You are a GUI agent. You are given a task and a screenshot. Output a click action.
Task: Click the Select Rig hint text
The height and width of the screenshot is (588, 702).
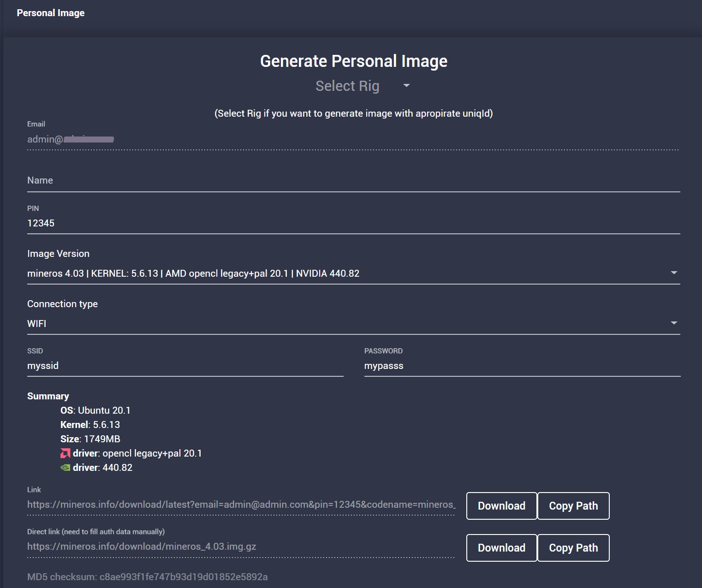[x=354, y=113]
